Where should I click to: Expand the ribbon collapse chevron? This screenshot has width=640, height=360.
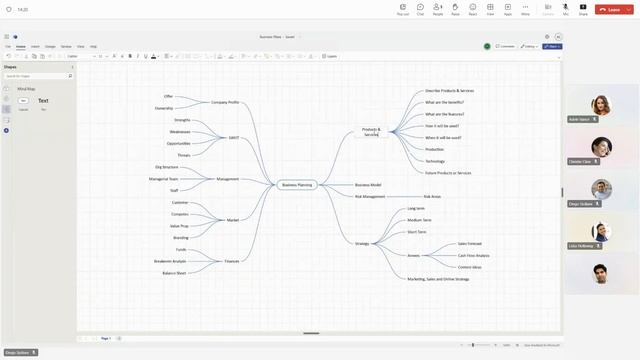point(559,58)
